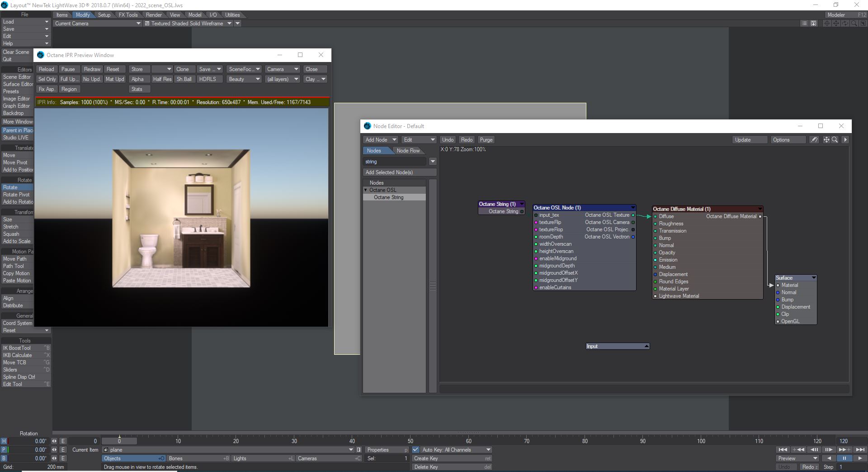Image resolution: width=868 pixels, height=472 pixels.
Task: Click the Update button in Node Editor
Action: coord(749,140)
